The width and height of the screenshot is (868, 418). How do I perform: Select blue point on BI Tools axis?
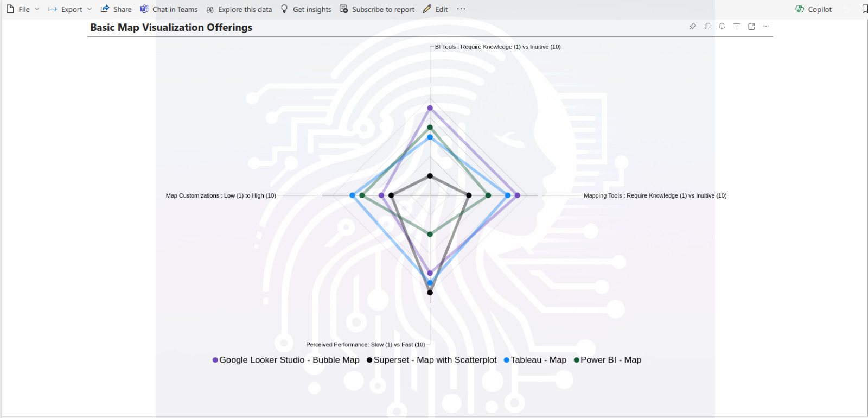click(x=430, y=137)
